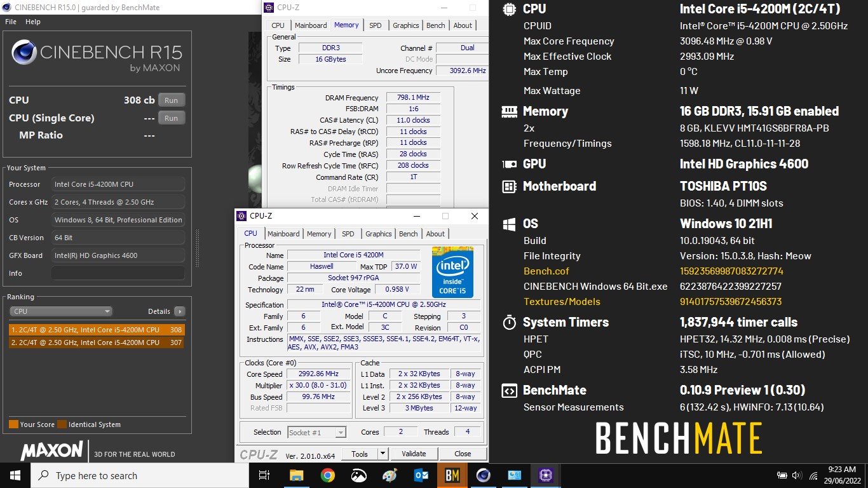Switch to CPU-Z via purple chip taskbar icon
The image size is (868, 488).
click(545, 475)
